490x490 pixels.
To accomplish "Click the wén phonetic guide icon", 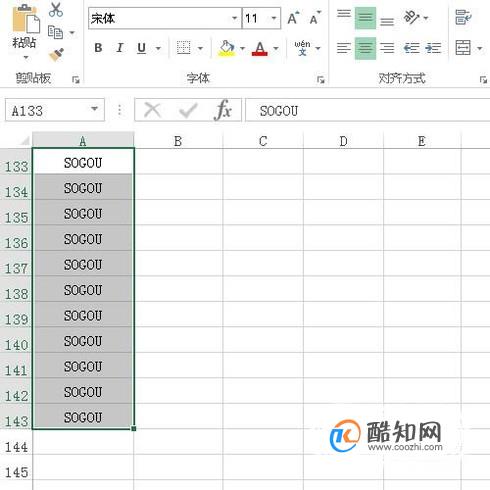I will click(302, 48).
